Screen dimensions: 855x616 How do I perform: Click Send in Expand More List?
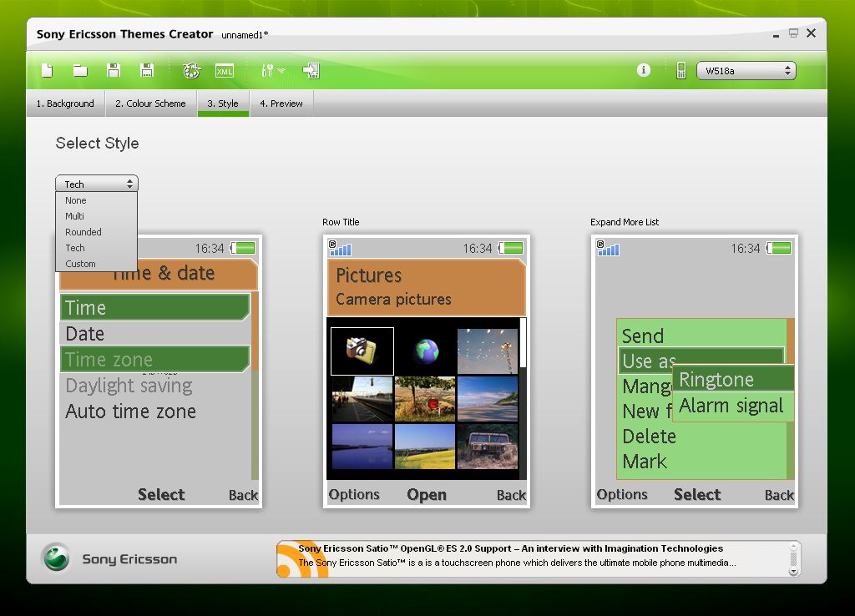click(x=643, y=336)
